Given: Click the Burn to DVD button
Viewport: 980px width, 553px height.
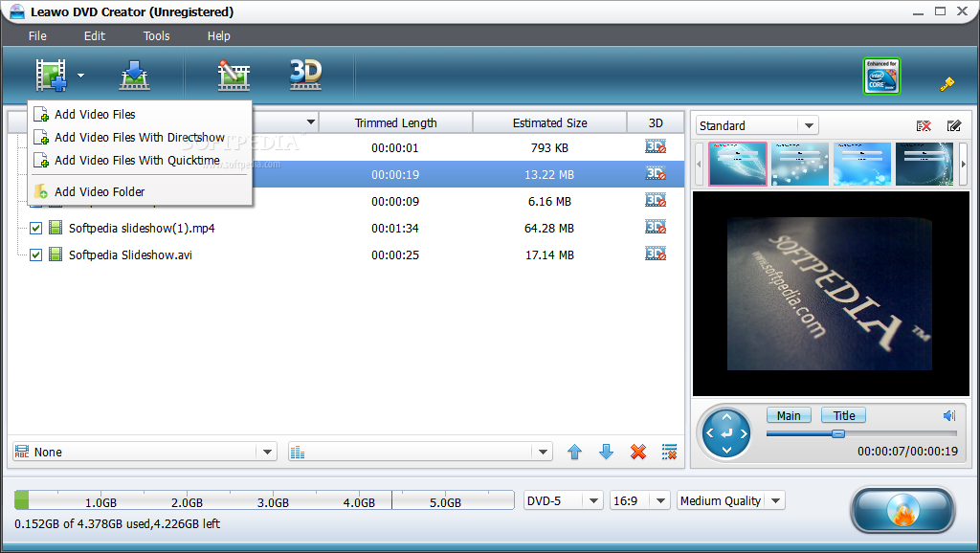Looking at the screenshot, I should tap(903, 511).
